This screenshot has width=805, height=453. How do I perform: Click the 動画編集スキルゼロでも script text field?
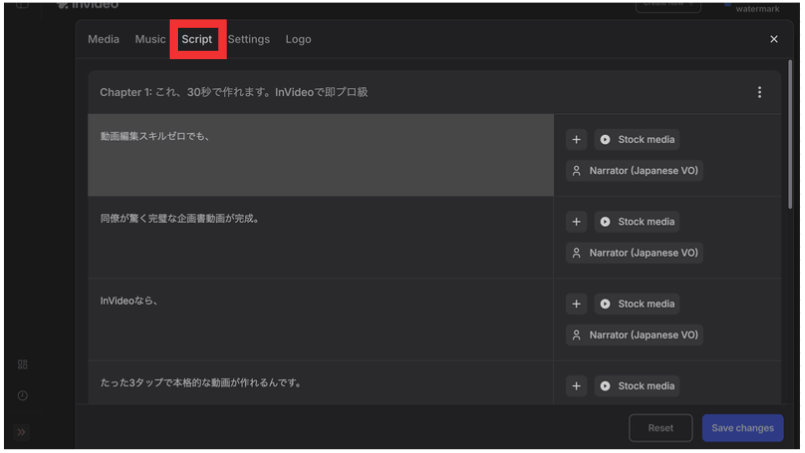[320, 155]
